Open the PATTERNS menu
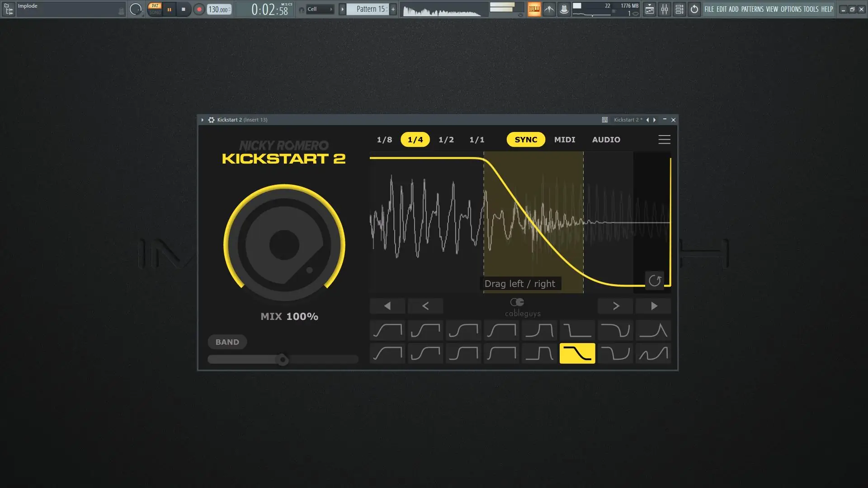Screen dimensions: 868x488 [x=752, y=9]
